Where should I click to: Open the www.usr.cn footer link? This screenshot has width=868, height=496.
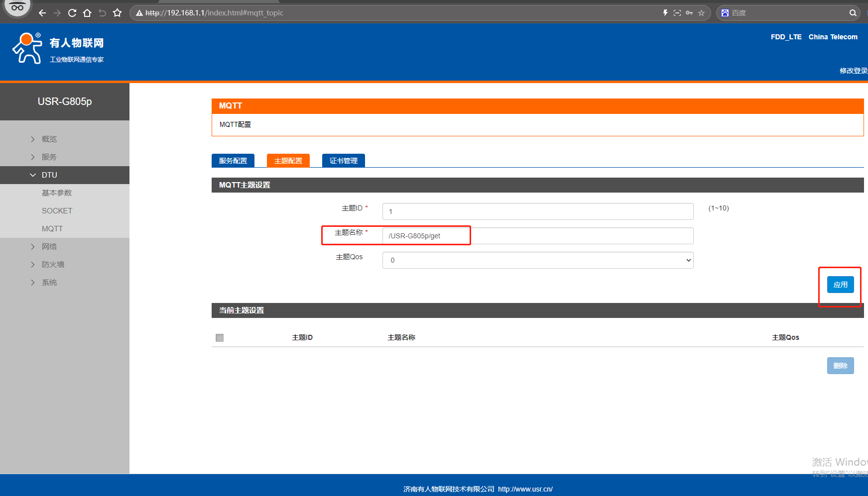[x=525, y=489]
